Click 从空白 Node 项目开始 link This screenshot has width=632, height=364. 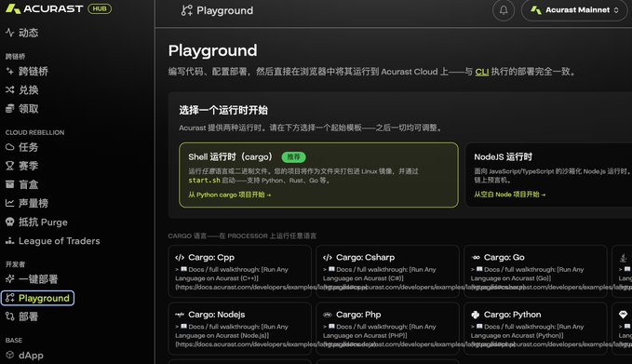509,195
